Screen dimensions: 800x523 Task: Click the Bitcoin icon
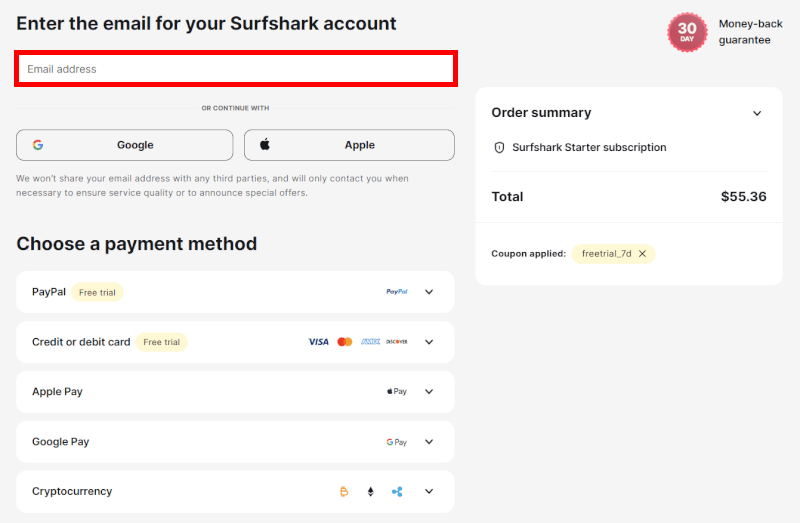pyautogui.click(x=344, y=491)
